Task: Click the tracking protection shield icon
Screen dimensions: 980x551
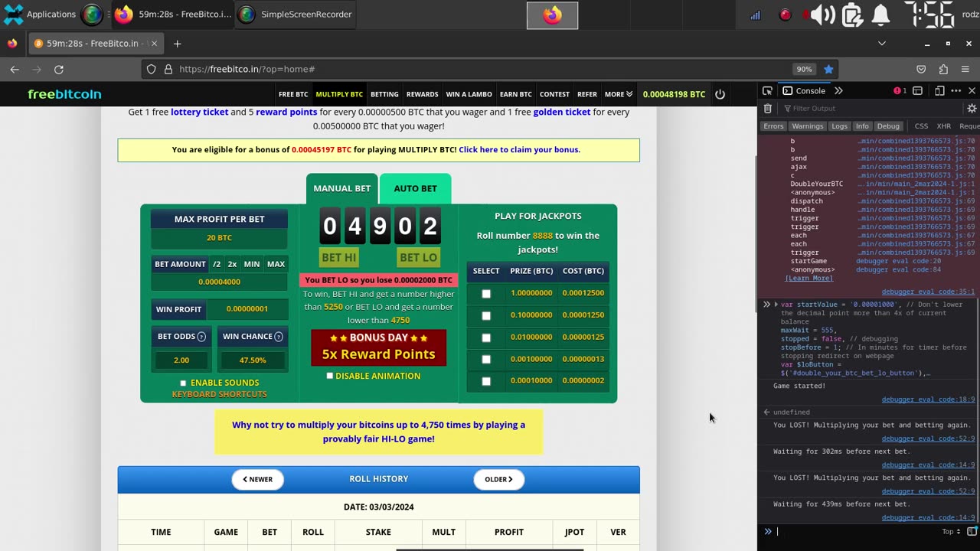Action: 151,69
